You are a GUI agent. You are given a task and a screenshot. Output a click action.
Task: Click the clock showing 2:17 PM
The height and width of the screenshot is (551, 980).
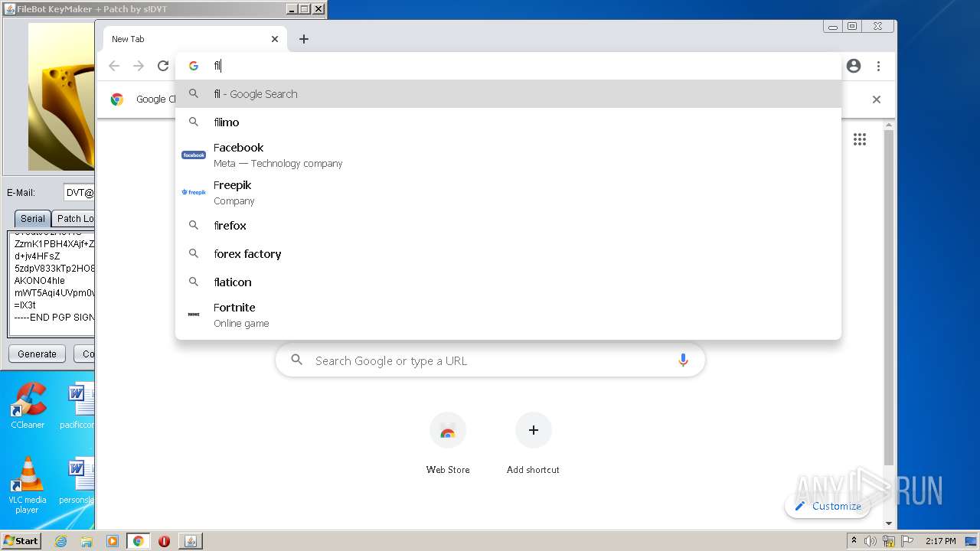[x=940, y=541]
